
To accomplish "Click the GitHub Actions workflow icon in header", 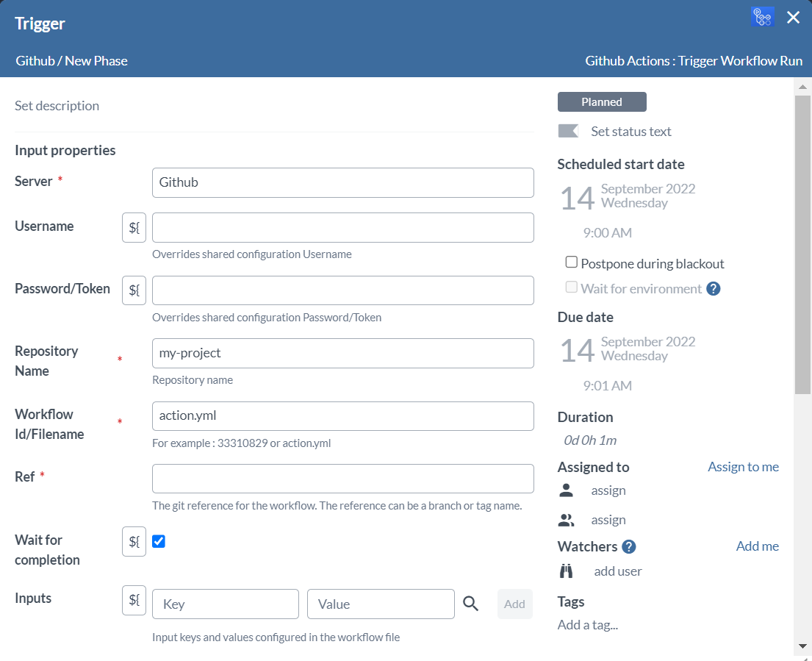I will tap(762, 17).
